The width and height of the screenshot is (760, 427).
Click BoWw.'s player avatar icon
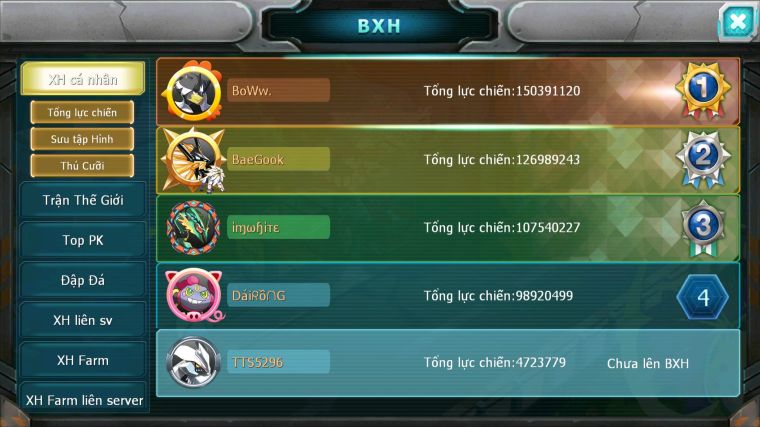pos(192,91)
